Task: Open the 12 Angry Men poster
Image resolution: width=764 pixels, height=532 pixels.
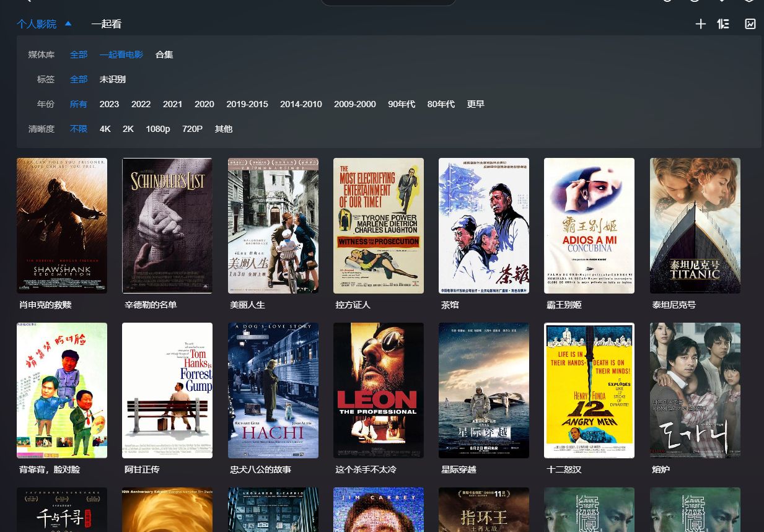Action: [x=589, y=390]
